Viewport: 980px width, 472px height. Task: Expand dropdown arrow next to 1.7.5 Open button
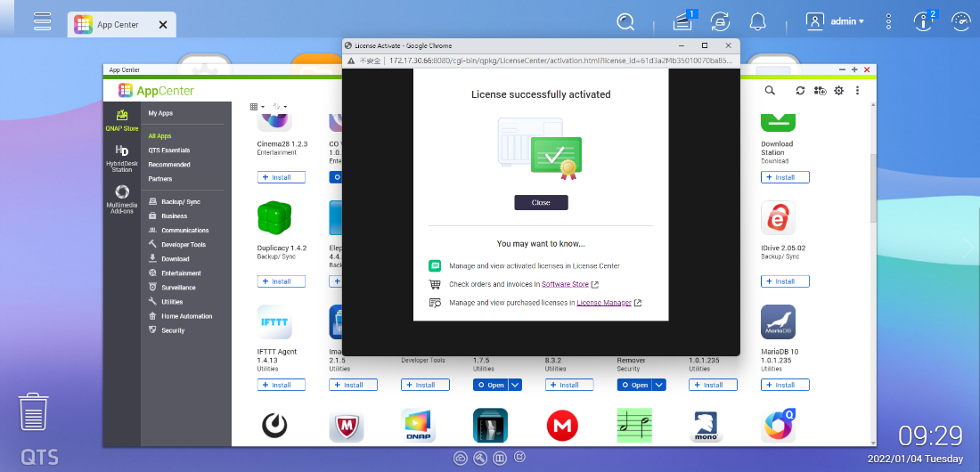tap(515, 385)
